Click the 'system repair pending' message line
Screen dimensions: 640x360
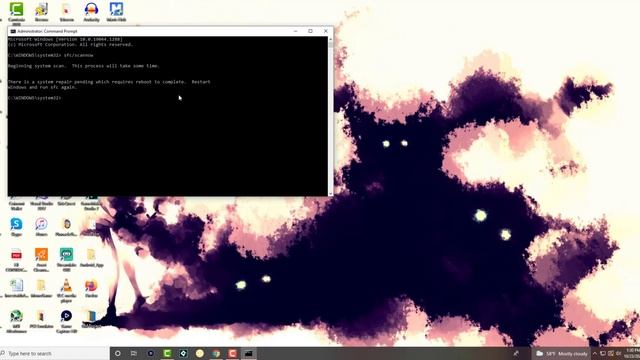click(109, 84)
